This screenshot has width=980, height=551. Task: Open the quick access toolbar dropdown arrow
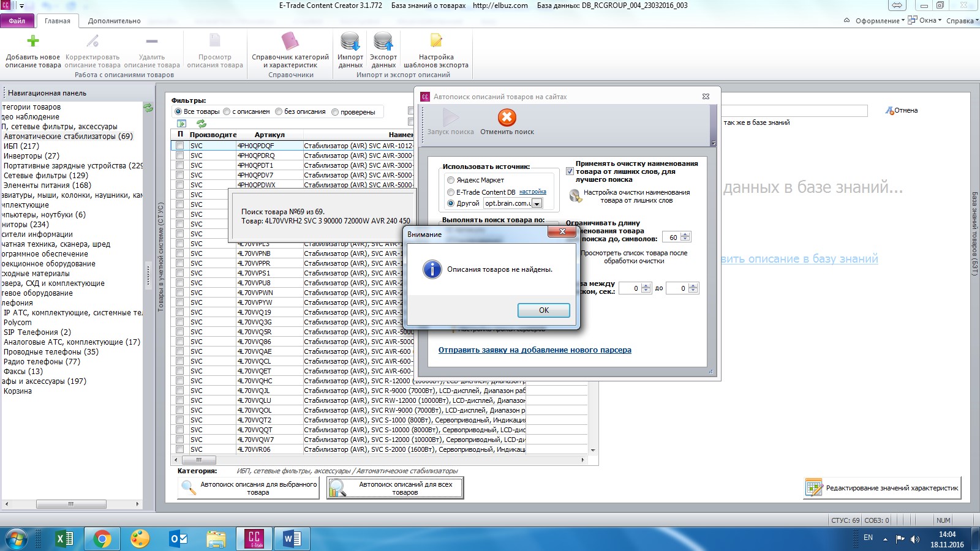coord(21,6)
